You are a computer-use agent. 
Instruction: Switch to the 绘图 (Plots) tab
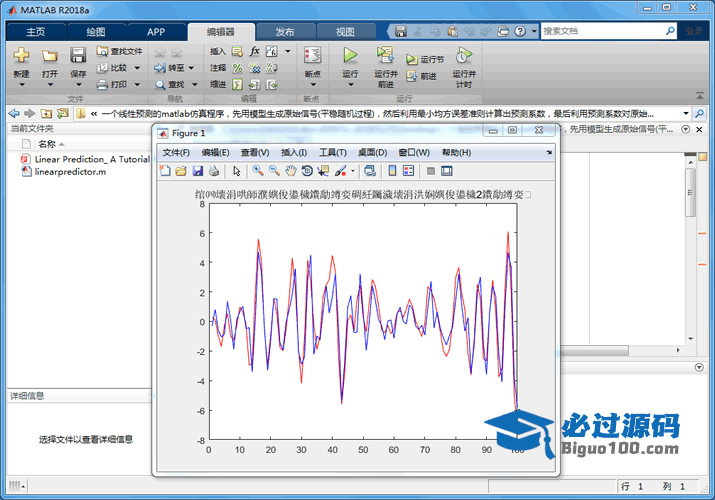(x=96, y=32)
